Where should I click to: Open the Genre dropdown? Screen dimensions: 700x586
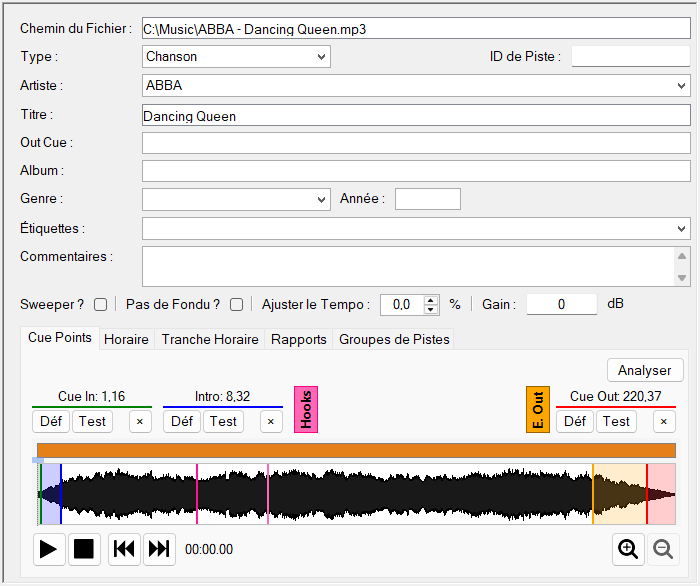point(236,199)
